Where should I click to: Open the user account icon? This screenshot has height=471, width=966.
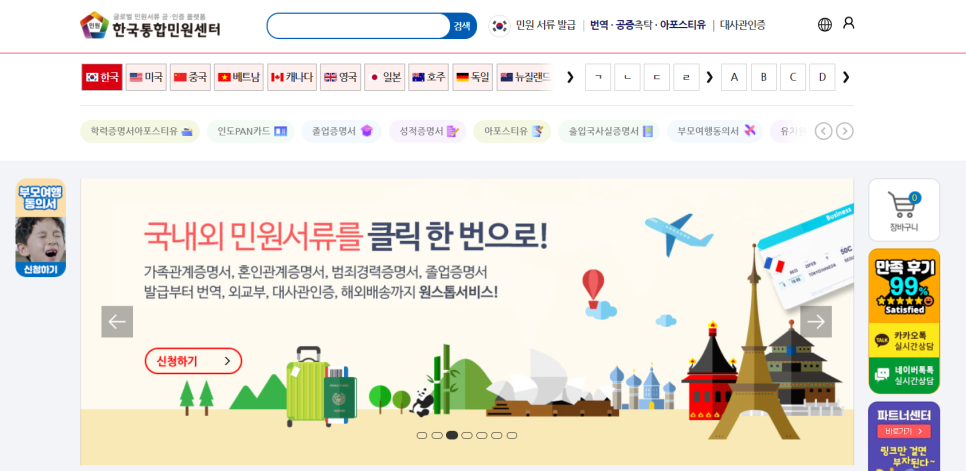tap(848, 23)
